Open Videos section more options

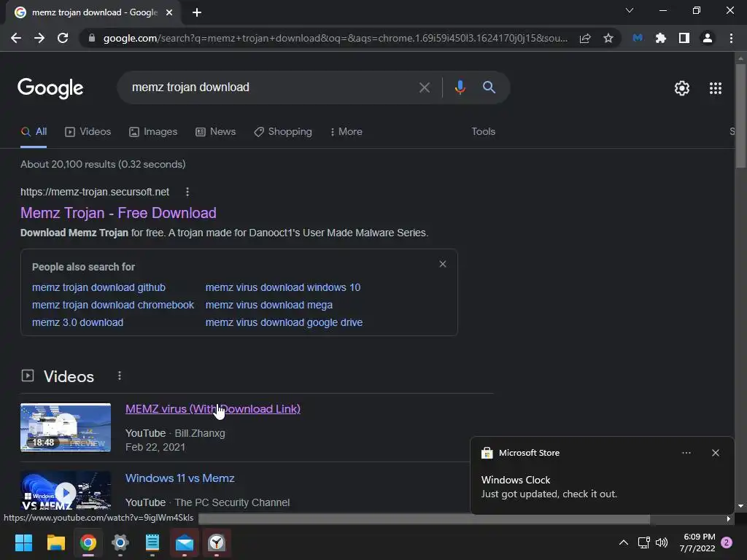(119, 376)
